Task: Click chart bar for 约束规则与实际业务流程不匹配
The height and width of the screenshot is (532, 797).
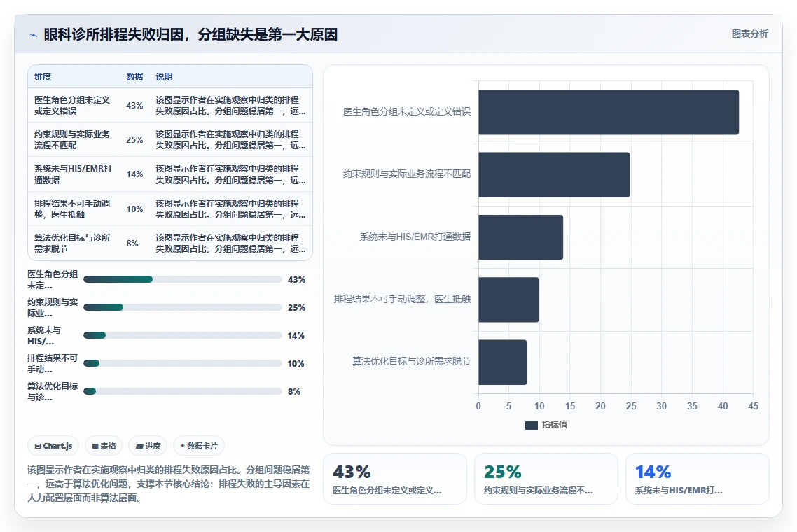Action: pyautogui.click(x=554, y=175)
